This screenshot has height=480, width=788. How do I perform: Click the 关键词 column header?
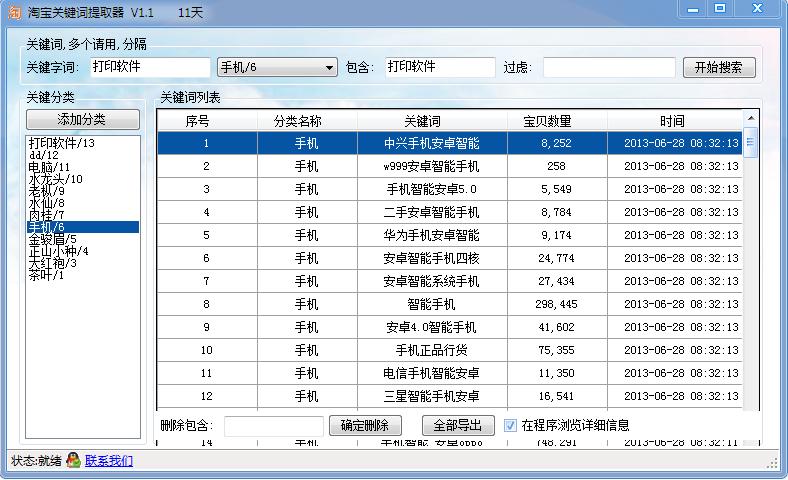[x=431, y=121]
